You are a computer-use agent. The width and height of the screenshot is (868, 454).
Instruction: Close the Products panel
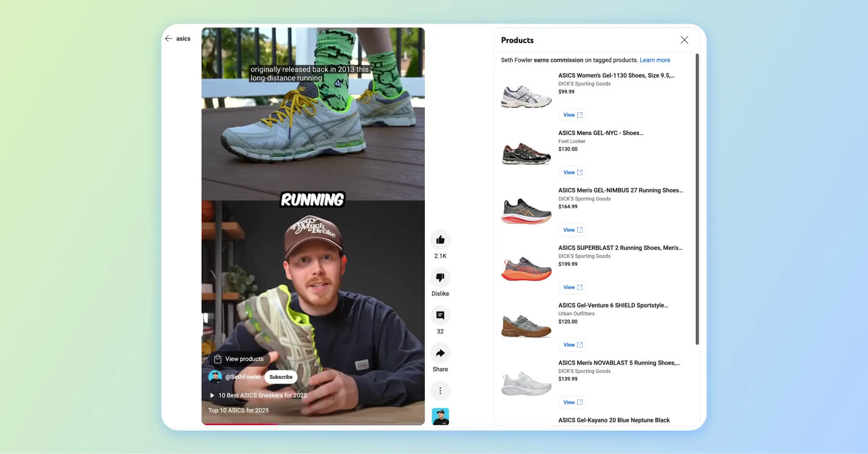tap(684, 40)
